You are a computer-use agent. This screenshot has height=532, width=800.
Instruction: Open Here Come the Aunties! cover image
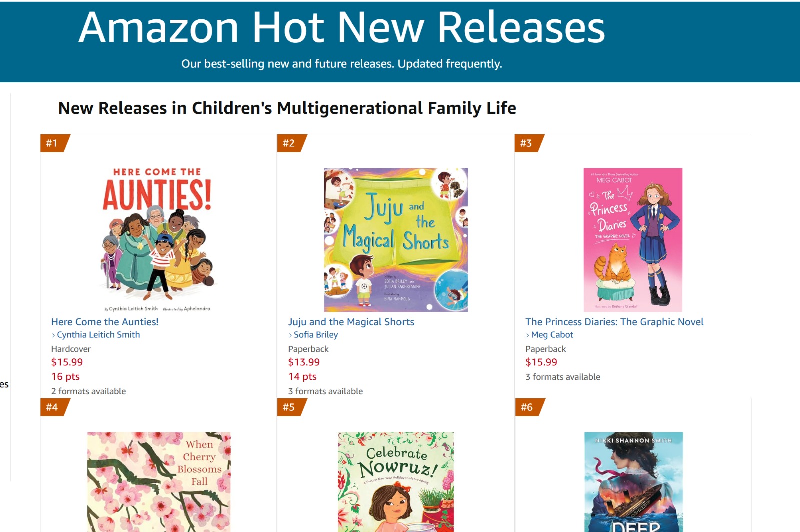tap(158, 240)
